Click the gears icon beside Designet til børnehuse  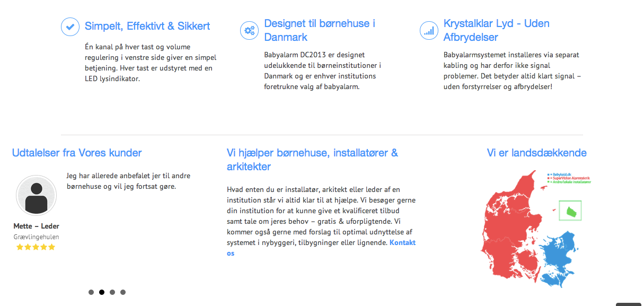click(x=249, y=30)
